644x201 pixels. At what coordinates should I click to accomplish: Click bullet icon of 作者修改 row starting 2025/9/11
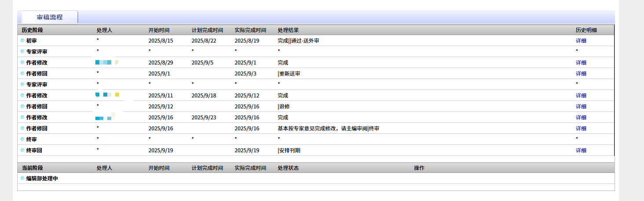point(22,95)
